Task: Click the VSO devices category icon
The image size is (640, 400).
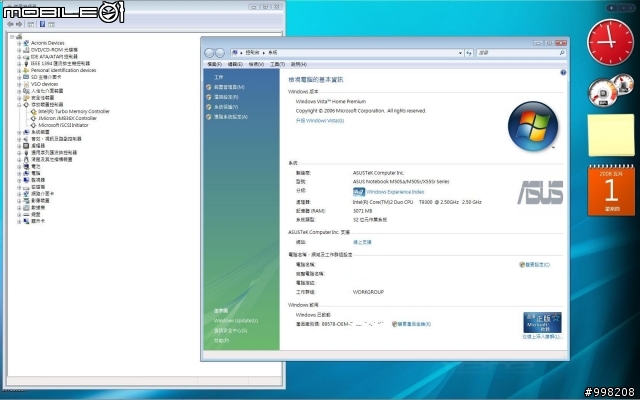Action: [x=26, y=84]
